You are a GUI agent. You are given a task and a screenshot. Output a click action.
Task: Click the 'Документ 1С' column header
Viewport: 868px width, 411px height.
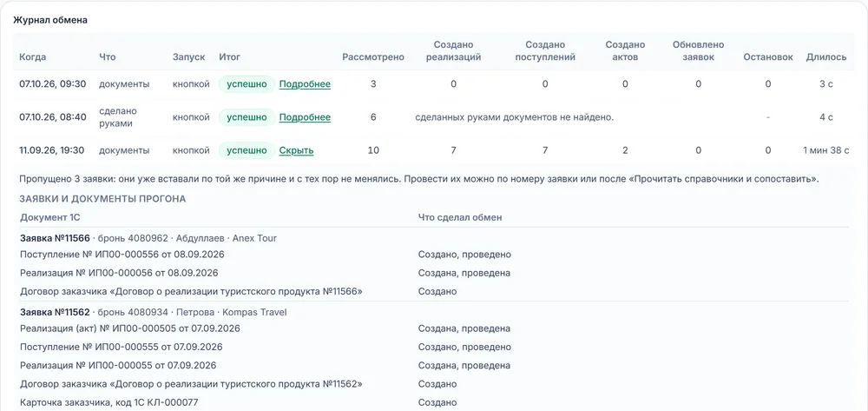pyautogui.click(x=49, y=218)
